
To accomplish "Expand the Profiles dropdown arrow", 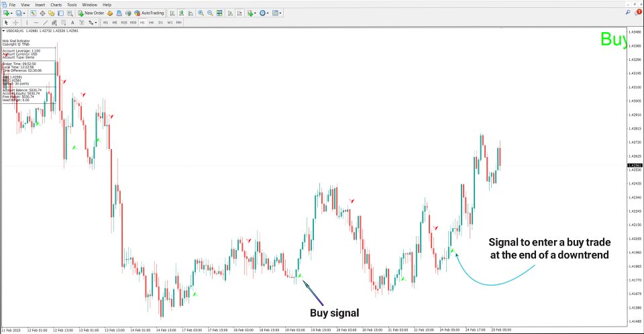I will pyautogui.click(x=24, y=13).
